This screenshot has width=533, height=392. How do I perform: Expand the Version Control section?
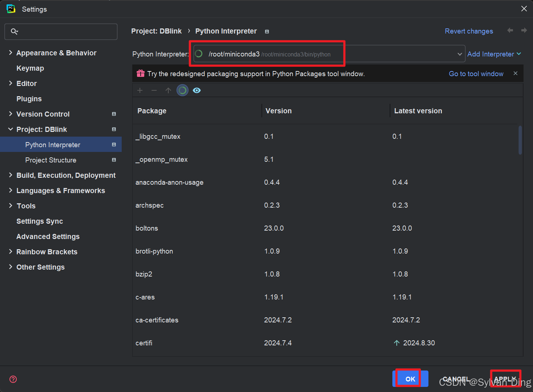tap(11, 114)
